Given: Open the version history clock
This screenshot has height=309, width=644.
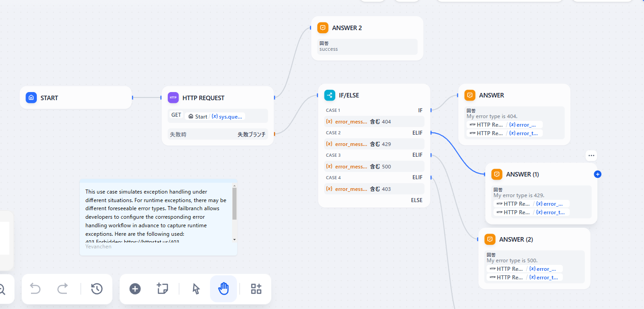Looking at the screenshot, I should (97, 289).
